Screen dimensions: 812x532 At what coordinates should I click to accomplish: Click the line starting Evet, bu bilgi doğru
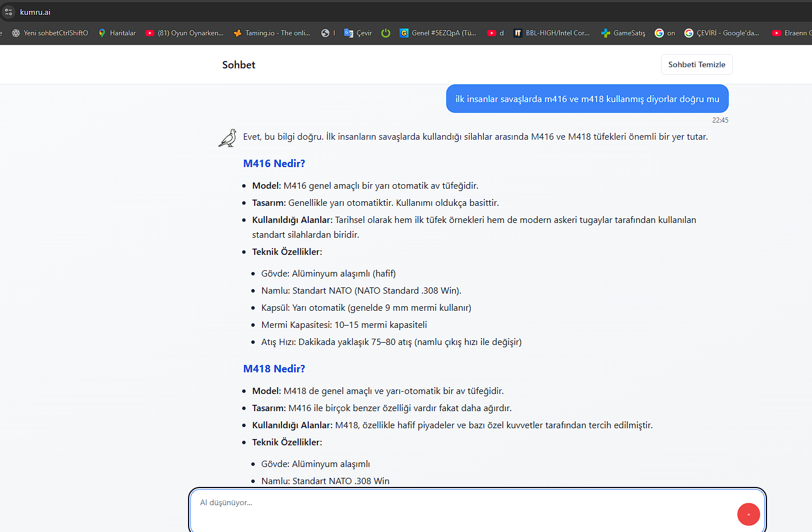coord(475,137)
